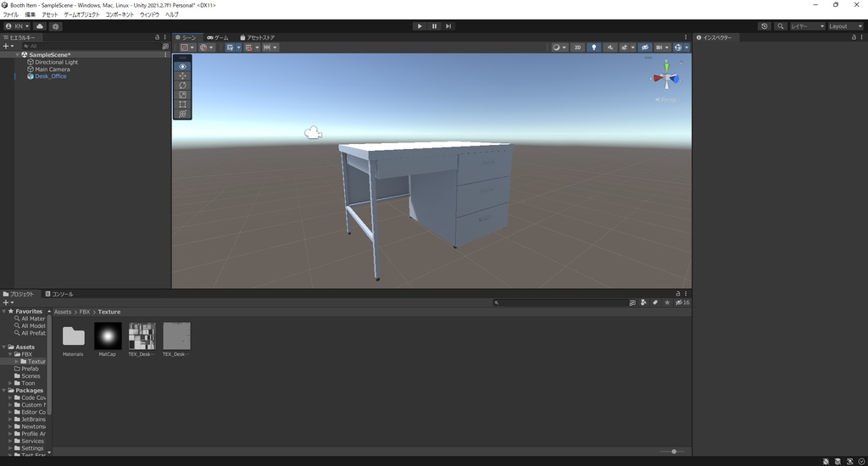The height and width of the screenshot is (466, 868).
Task: Click the inspector panel lock icon
Action: (x=854, y=37)
